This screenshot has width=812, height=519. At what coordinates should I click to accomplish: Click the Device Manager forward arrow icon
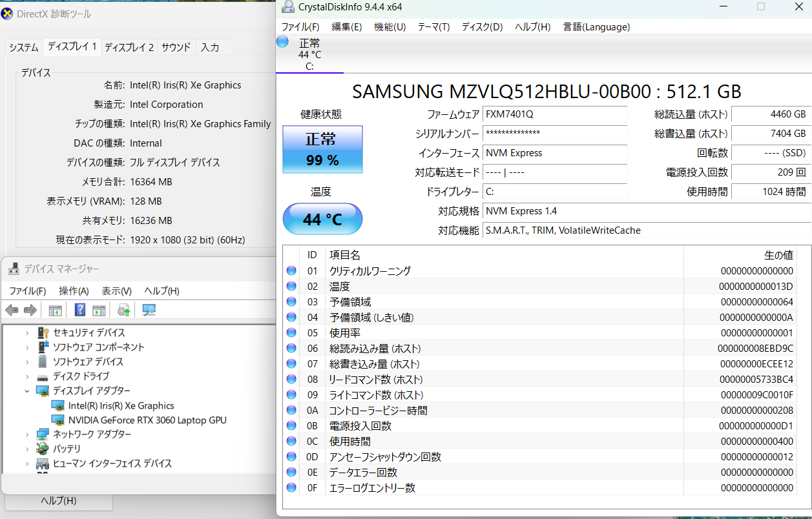click(x=30, y=310)
